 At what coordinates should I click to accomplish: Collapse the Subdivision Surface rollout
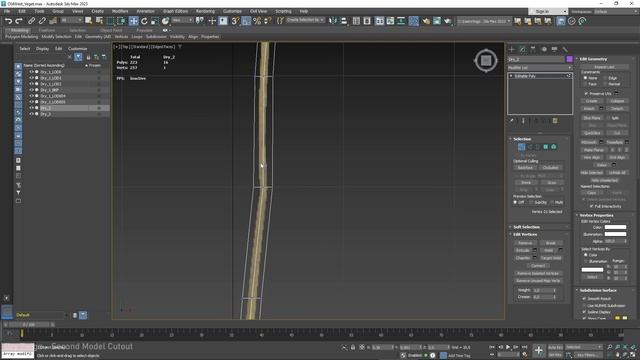click(598, 290)
